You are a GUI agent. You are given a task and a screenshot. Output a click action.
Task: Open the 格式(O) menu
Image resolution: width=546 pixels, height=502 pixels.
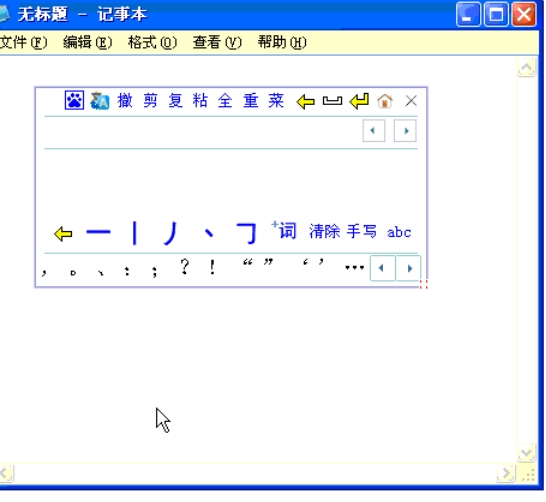153,42
